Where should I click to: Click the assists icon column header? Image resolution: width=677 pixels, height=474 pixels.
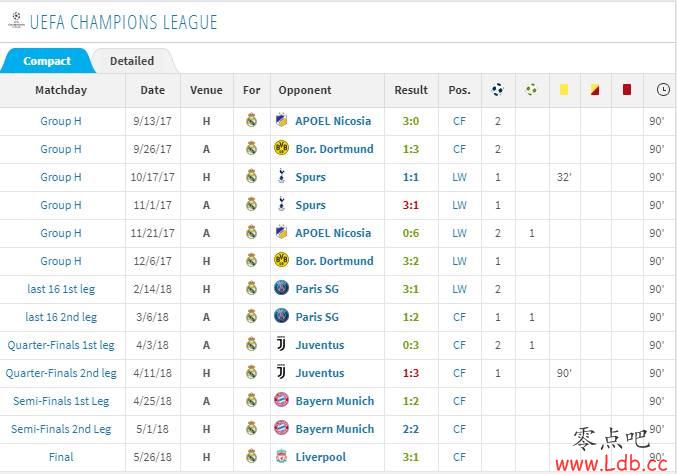pos(531,89)
